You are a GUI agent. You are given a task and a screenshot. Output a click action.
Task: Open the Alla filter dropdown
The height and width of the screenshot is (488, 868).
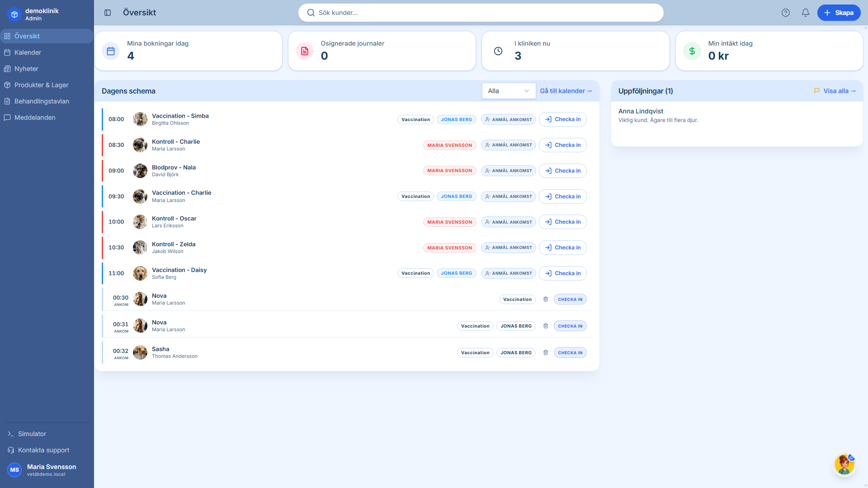click(509, 91)
